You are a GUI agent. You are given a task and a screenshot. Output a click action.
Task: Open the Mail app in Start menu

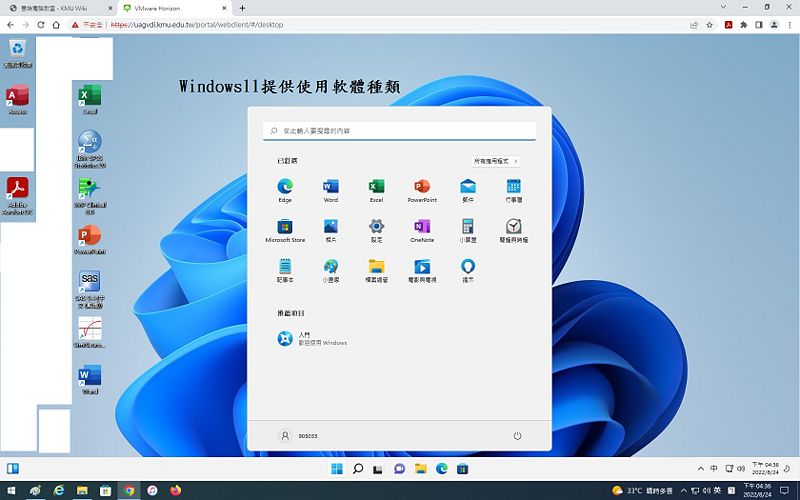pos(468,191)
